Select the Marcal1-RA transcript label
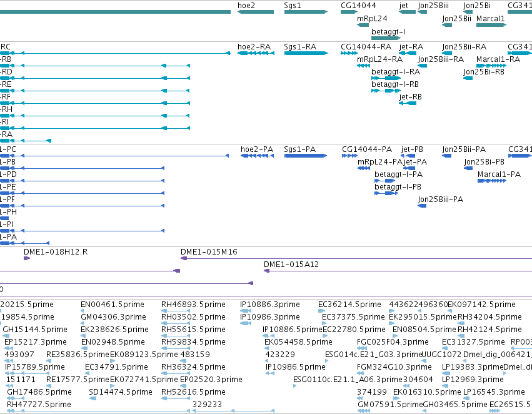The image size is (532, 414). point(498,59)
